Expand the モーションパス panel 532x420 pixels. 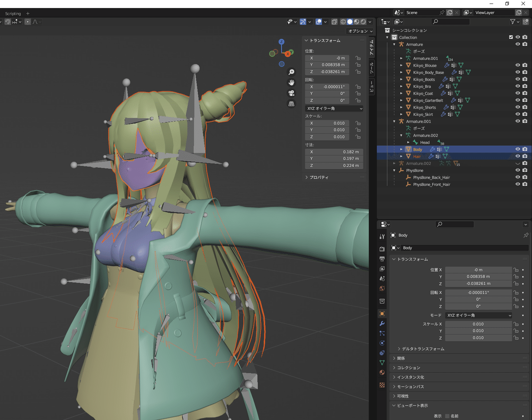pos(459,386)
